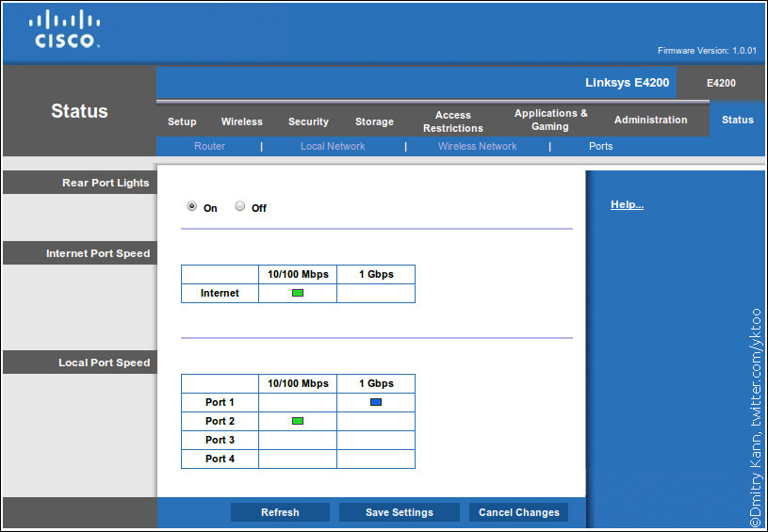Go to the Storage tab
The height and width of the screenshot is (532, 768).
pos(374,121)
